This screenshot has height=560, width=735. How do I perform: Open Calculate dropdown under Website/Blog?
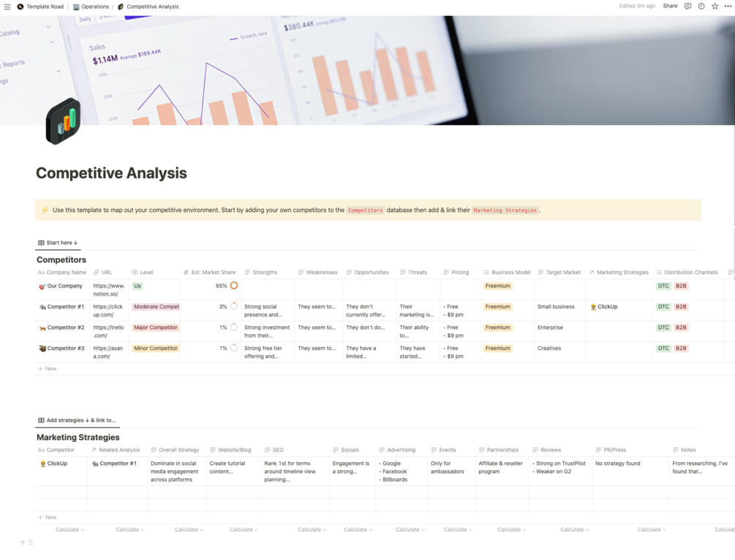(244, 529)
